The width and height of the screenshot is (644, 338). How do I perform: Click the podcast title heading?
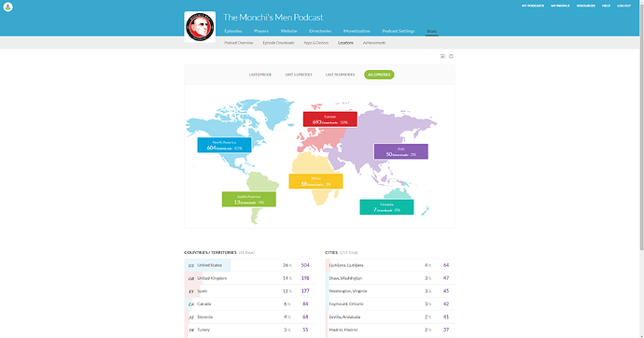(273, 17)
